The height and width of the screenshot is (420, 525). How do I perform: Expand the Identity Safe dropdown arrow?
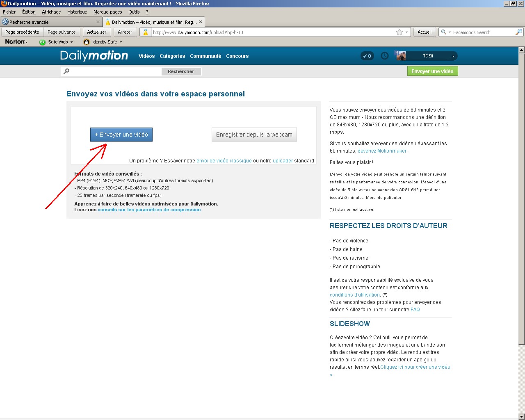pyautogui.click(x=121, y=42)
